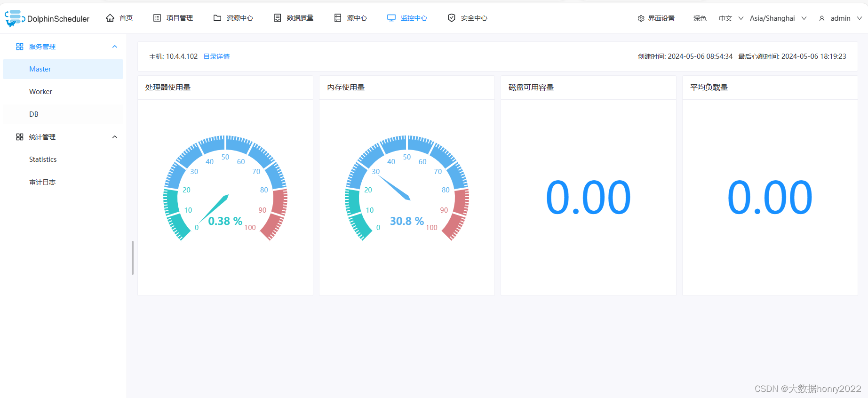Click the folder icon beside 资源中心

(x=217, y=18)
